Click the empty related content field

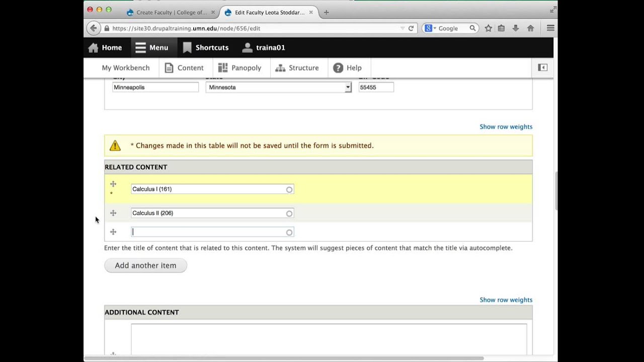212,232
